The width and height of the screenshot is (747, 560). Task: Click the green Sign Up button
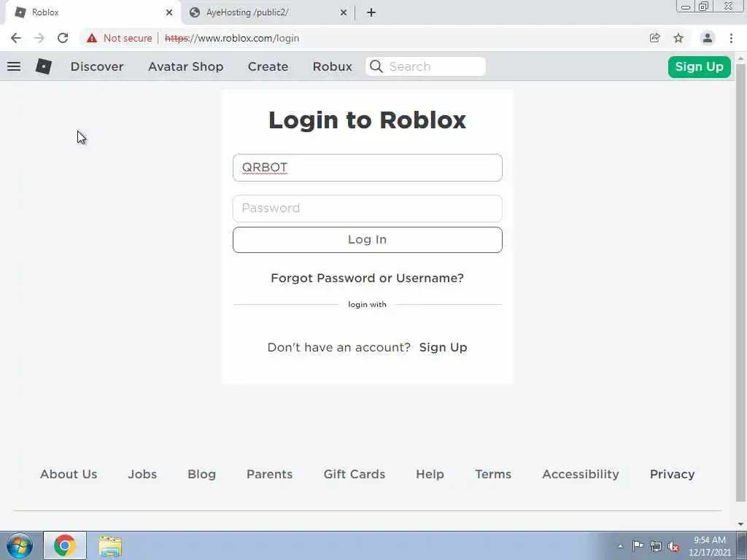[x=700, y=66]
